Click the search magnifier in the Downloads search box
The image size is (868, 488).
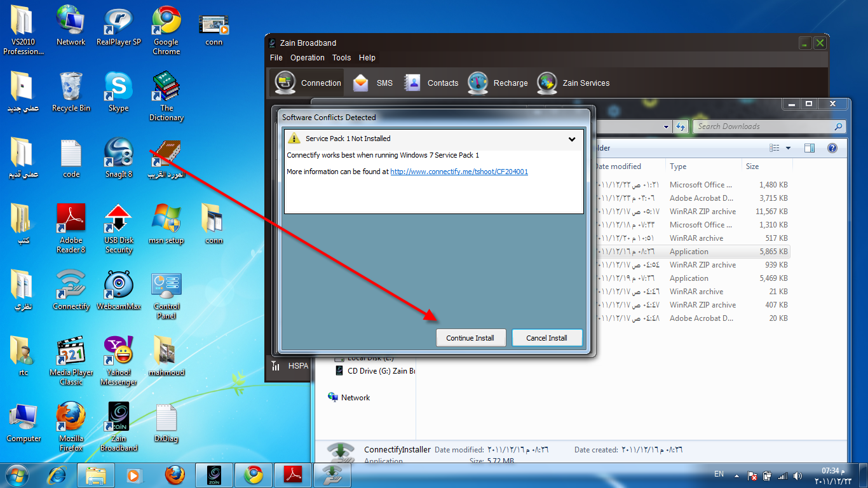tap(839, 126)
